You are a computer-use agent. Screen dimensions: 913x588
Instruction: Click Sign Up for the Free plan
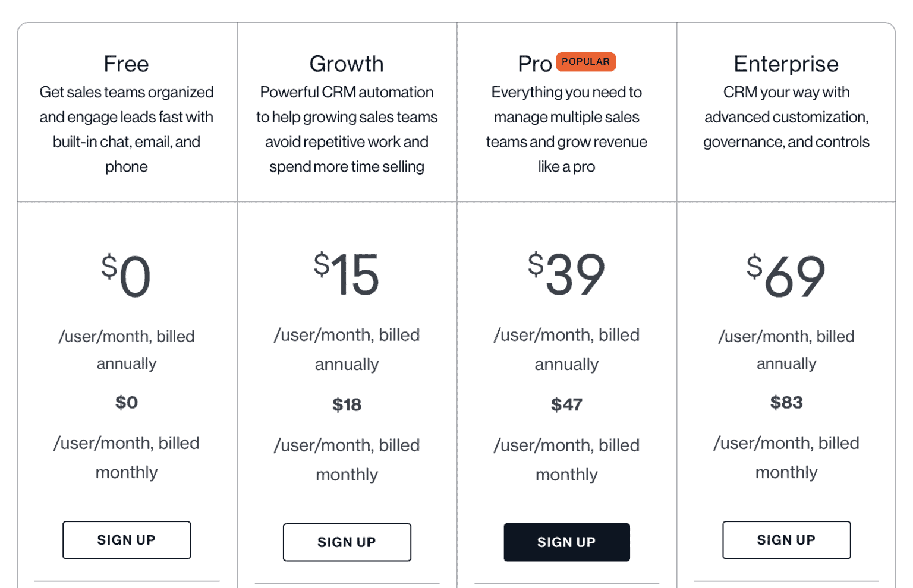point(126,540)
